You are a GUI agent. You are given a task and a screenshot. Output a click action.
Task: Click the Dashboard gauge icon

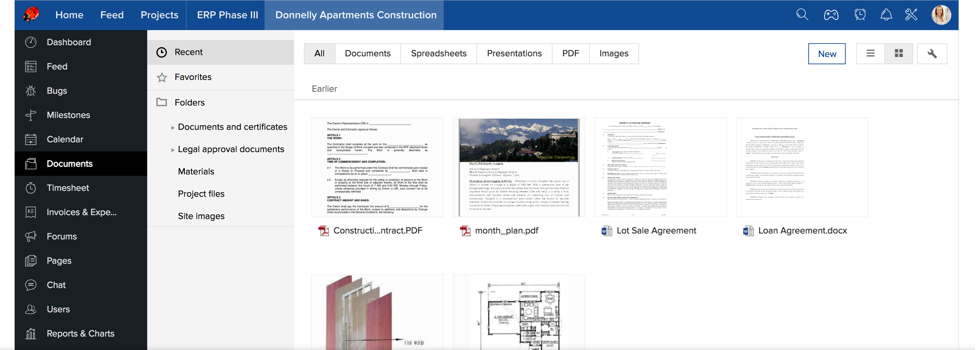(x=31, y=42)
